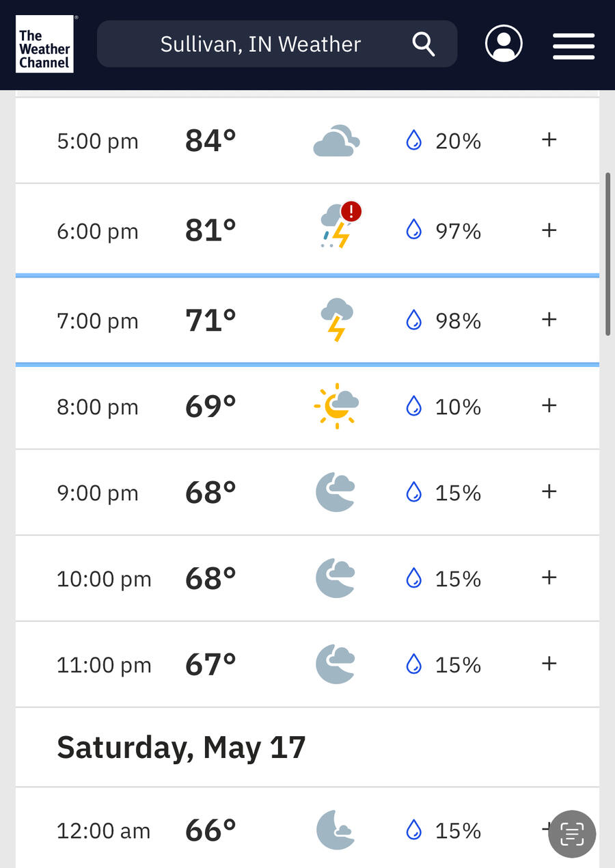Image resolution: width=615 pixels, height=868 pixels.
Task: Click the cloudy icon at 5:00 pm
Action: coord(336,141)
